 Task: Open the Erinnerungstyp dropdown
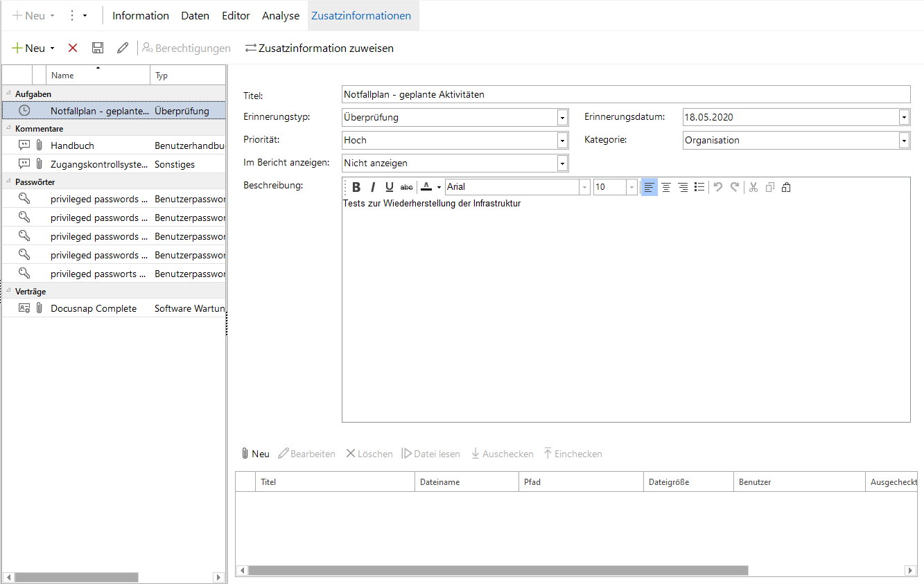click(x=563, y=118)
